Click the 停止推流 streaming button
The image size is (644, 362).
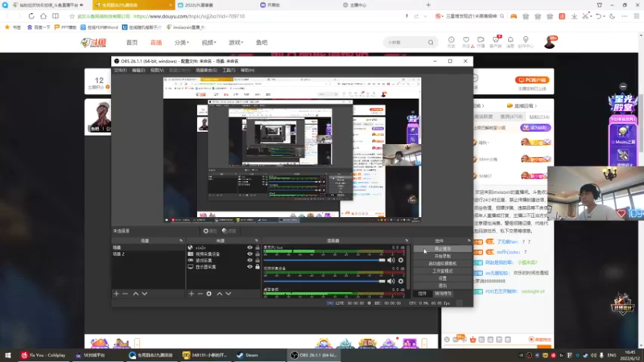tap(442, 249)
